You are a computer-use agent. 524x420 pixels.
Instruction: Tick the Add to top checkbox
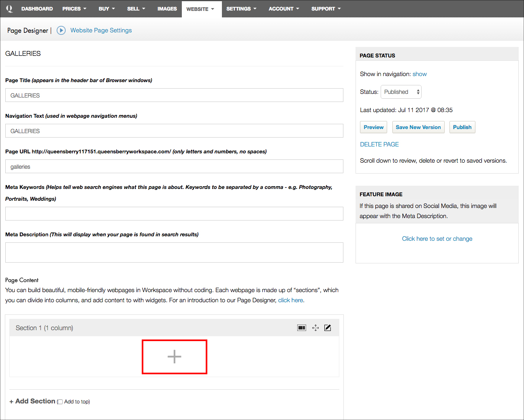[x=60, y=402]
